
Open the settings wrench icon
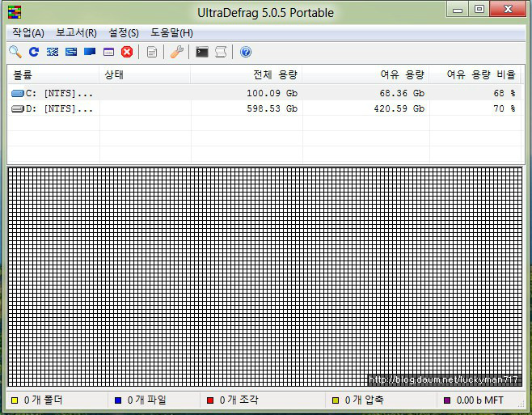(x=177, y=52)
